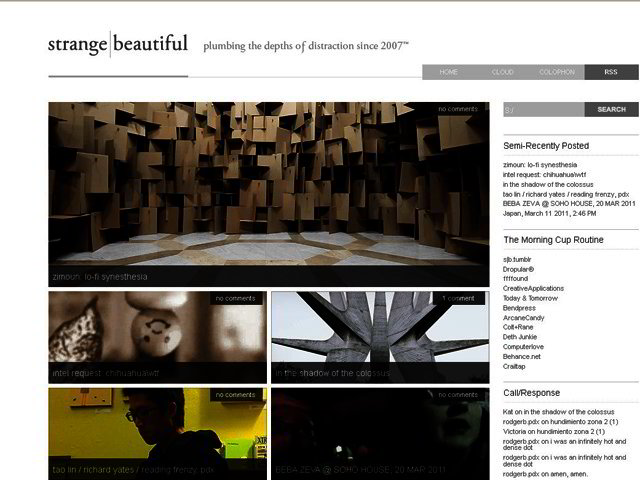
Task: Open sidebar link 'Japan, March 11 2011'
Action: pyautogui.click(x=549, y=213)
